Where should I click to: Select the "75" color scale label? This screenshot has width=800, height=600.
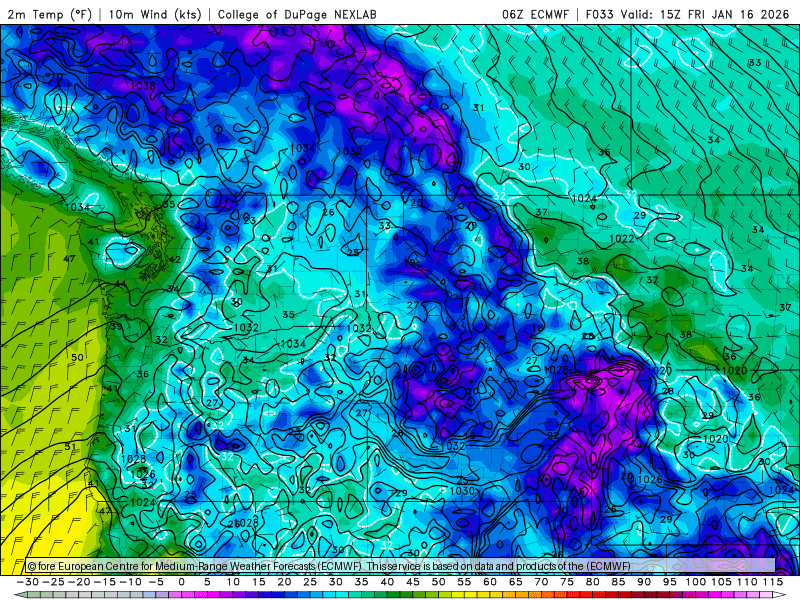pos(567,582)
